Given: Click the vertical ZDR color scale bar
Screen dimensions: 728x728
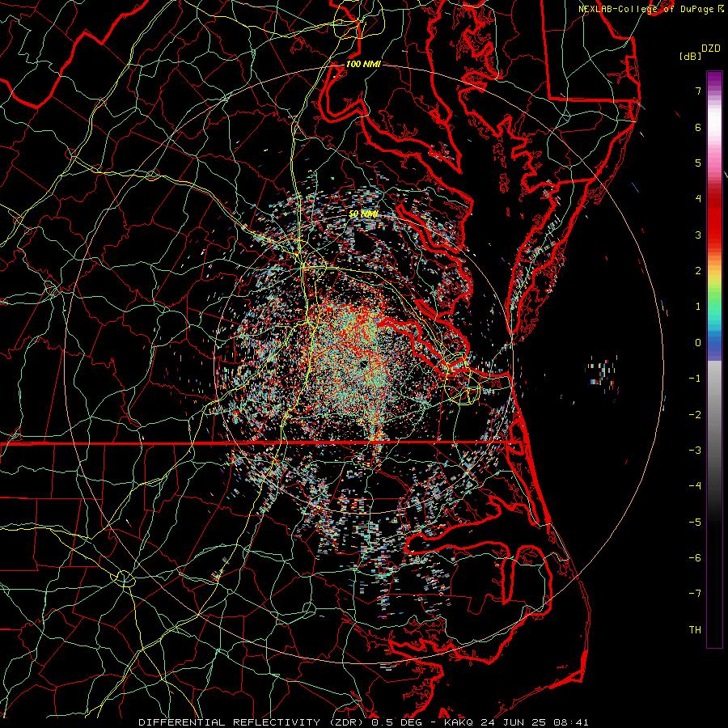Looking at the screenshot, I should pos(714,359).
